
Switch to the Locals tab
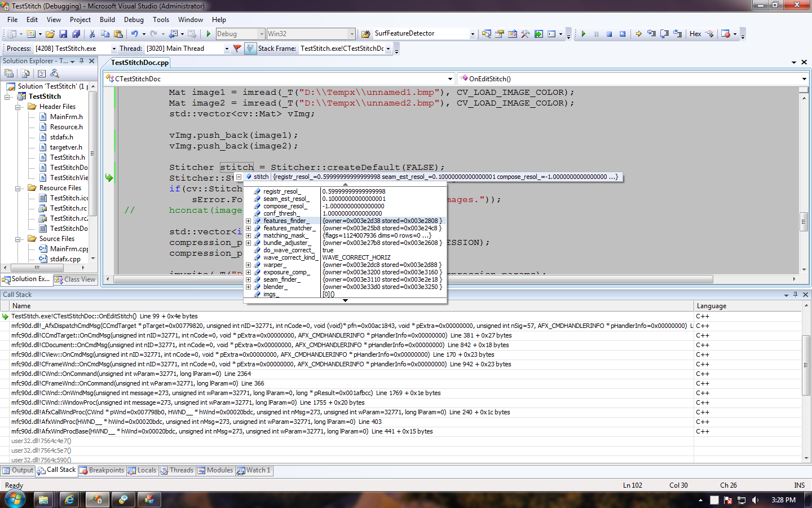click(x=142, y=470)
